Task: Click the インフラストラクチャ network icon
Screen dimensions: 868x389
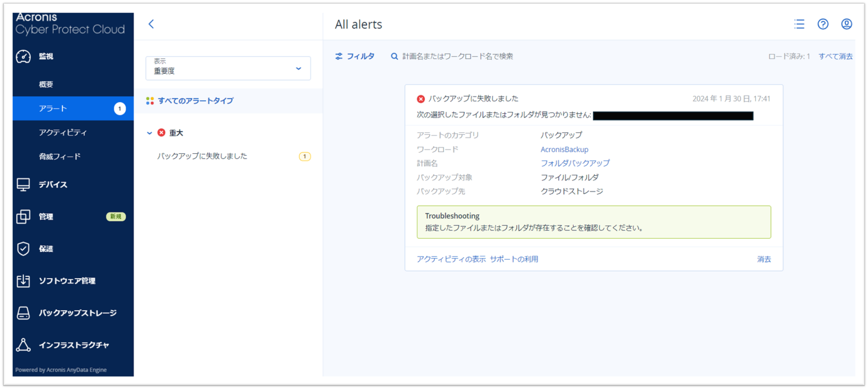Action: pos(23,345)
